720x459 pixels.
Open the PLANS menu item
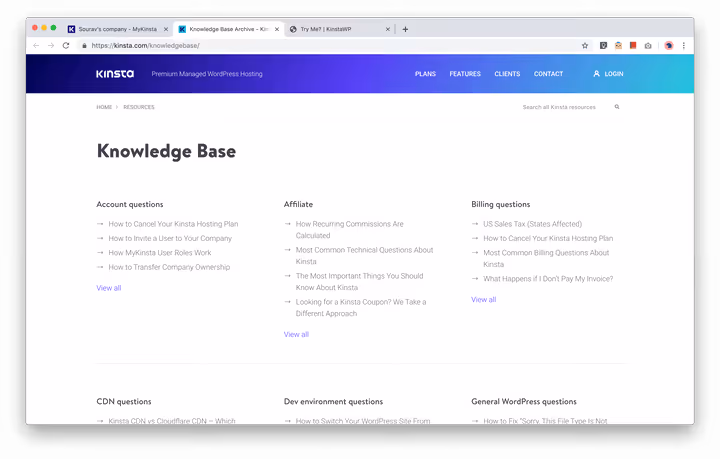tap(425, 74)
